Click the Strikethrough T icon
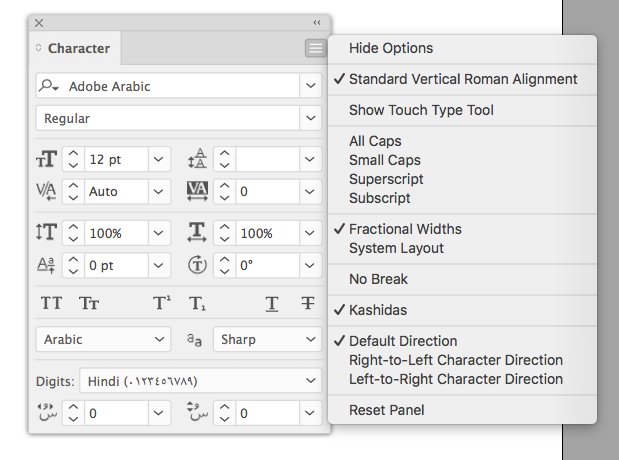The height and width of the screenshot is (460, 619). click(308, 304)
